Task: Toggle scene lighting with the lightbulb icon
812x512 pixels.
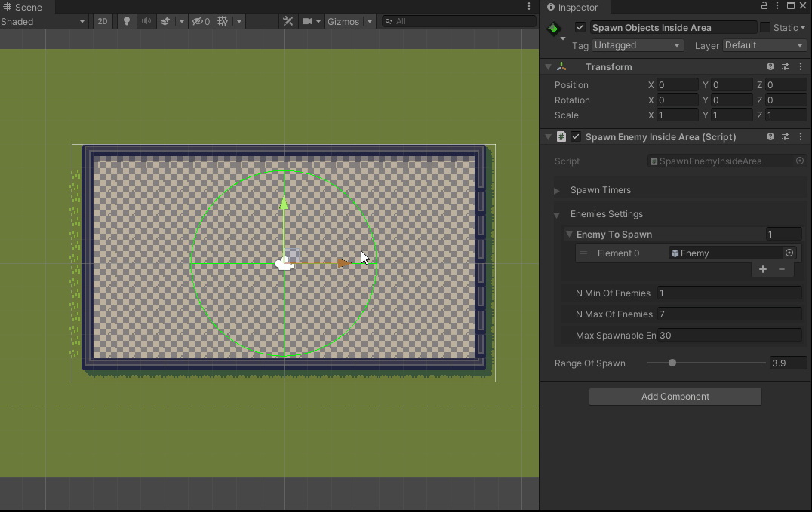Action: click(x=127, y=22)
